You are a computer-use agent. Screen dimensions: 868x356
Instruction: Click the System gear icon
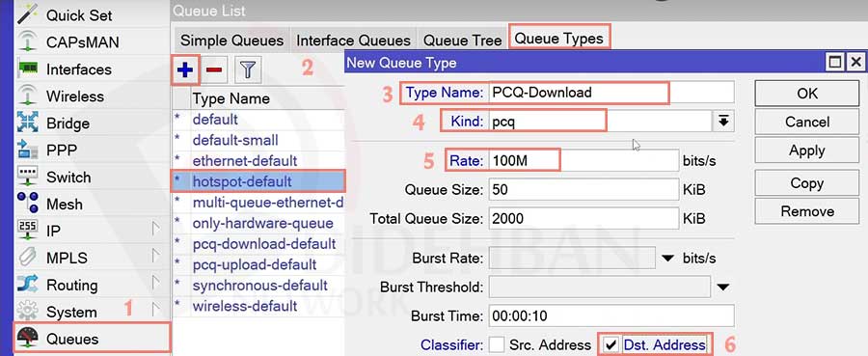[x=27, y=312]
